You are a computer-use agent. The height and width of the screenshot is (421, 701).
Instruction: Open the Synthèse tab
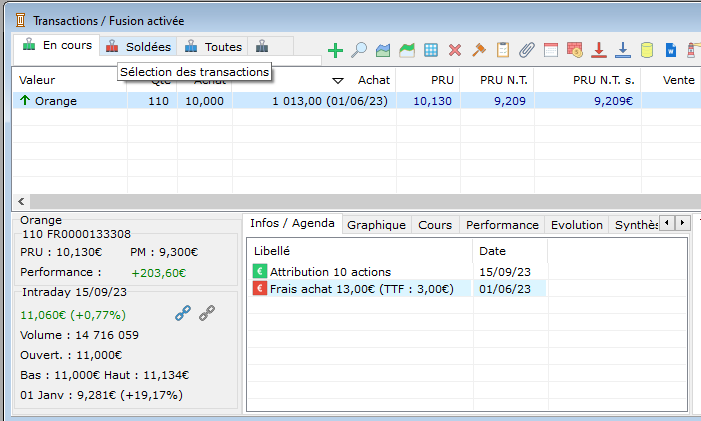636,225
